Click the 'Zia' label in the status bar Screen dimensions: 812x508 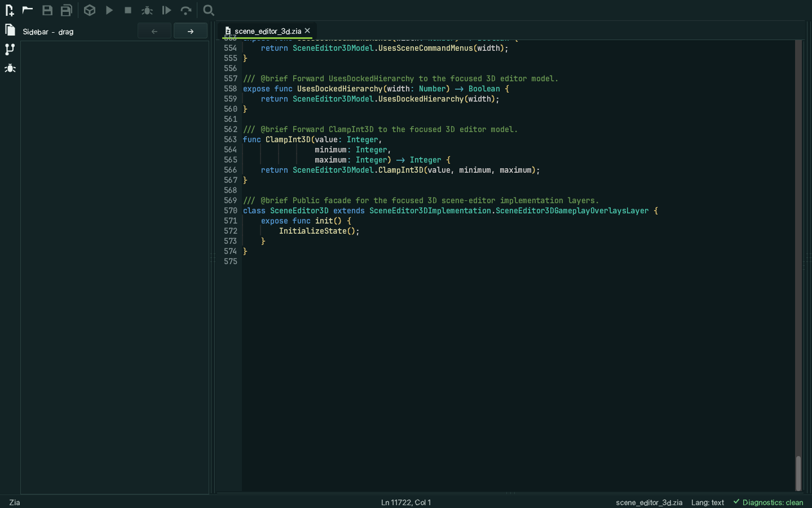(15, 502)
